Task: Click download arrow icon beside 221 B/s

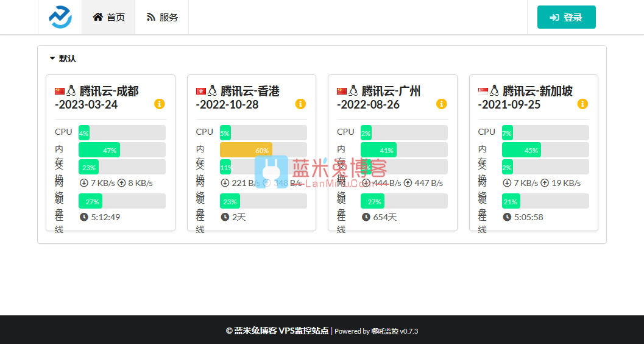Action: pyautogui.click(x=225, y=183)
